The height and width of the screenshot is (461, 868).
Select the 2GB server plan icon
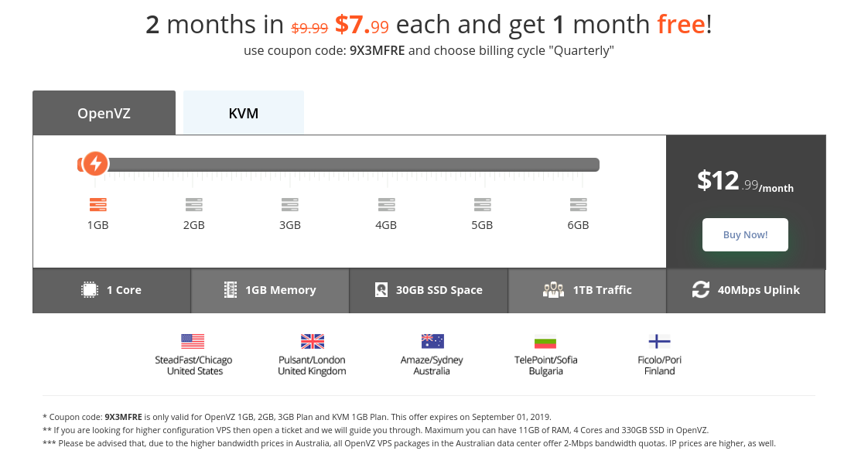pos(193,205)
